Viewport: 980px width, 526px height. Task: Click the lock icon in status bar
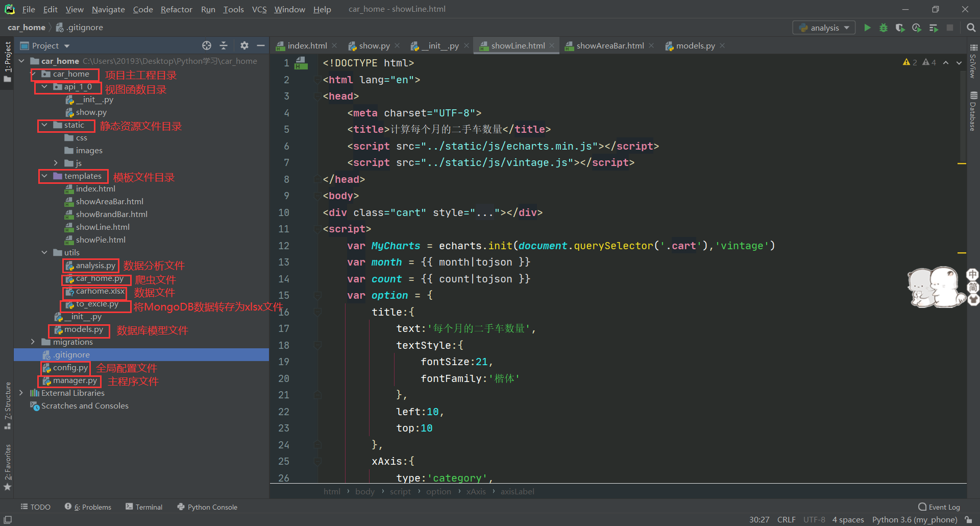tap(968, 519)
